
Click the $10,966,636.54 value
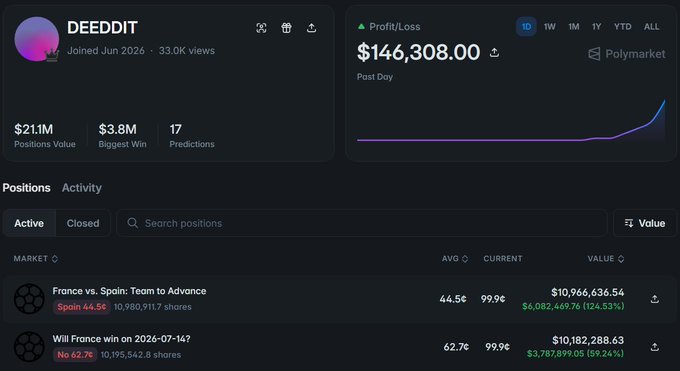tap(588, 292)
